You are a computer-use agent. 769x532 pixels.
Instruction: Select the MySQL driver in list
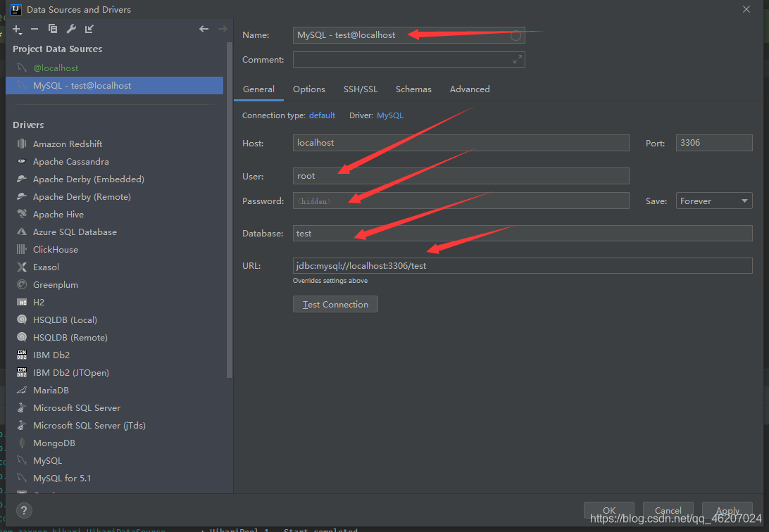click(48, 461)
